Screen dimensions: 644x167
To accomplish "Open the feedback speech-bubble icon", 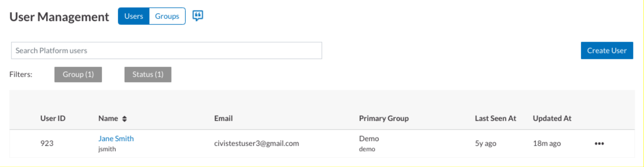I will pyautogui.click(x=198, y=15).
